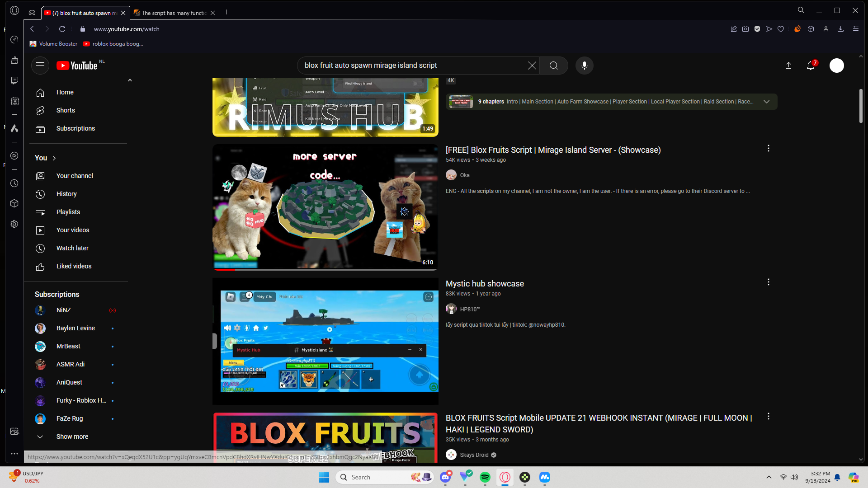Open Liked videos in the sidebar
This screenshot has width=868, height=488.
tap(75, 267)
